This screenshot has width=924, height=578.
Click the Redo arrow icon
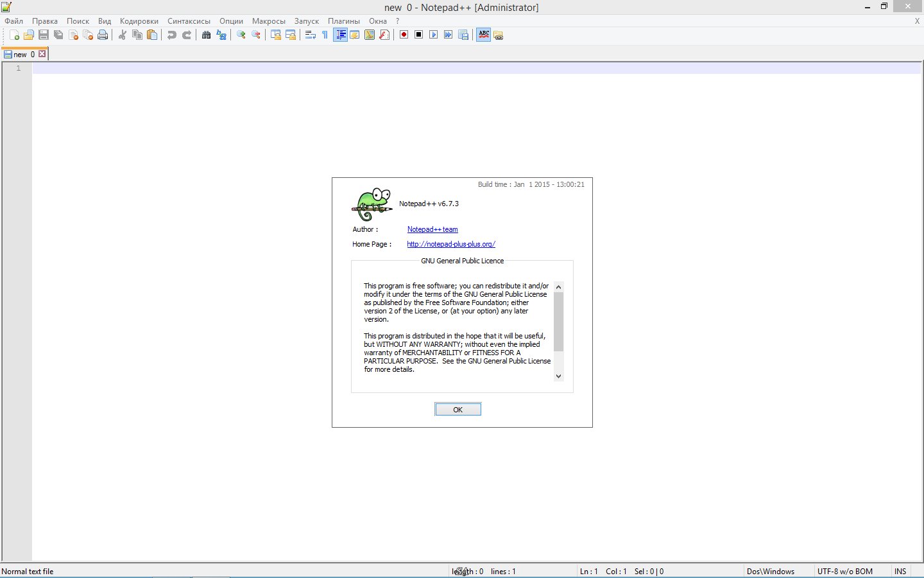(187, 35)
